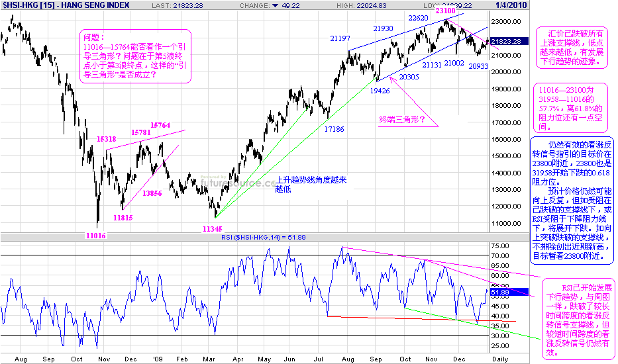The width and height of the screenshot is (618, 364).
Task: Click the Jun label on the time axis
Action: click(x=289, y=359)
